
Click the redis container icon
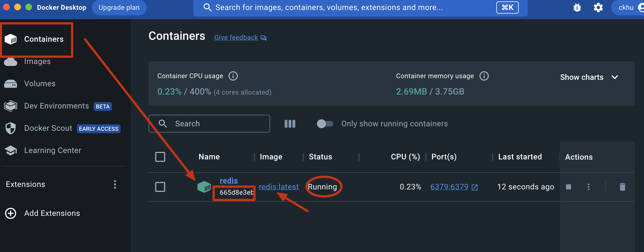pos(204,187)
